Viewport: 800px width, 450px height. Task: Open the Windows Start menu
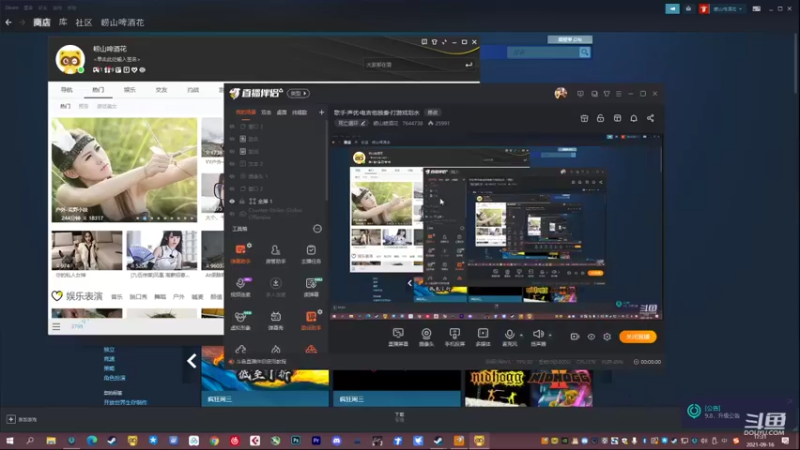(x=10, y=440)
